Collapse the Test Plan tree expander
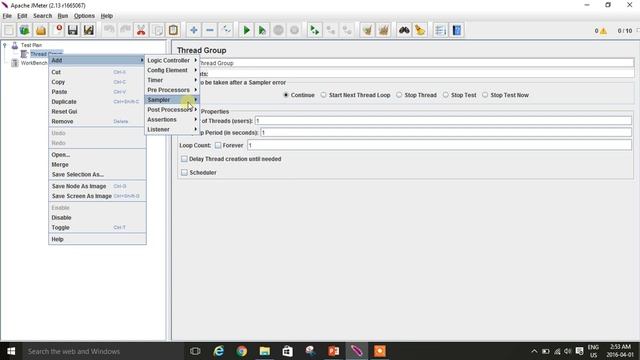Screen dimensions: 640x360 [5, 45]
